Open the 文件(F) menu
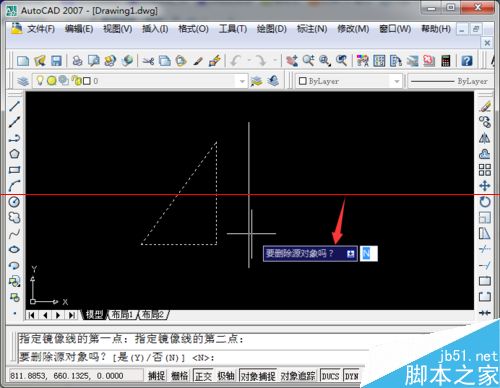The height and width of the screenshot is (388, 500). 41,29
